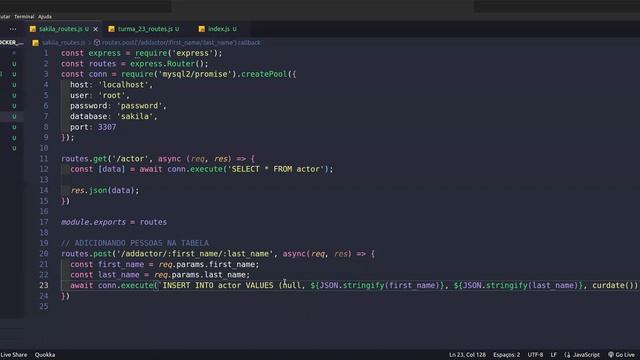This screenshot has width=640, height=360.
Task: Click the '/actor' route string on line 11
Action: pyautogui.click(x=130, y=159)
